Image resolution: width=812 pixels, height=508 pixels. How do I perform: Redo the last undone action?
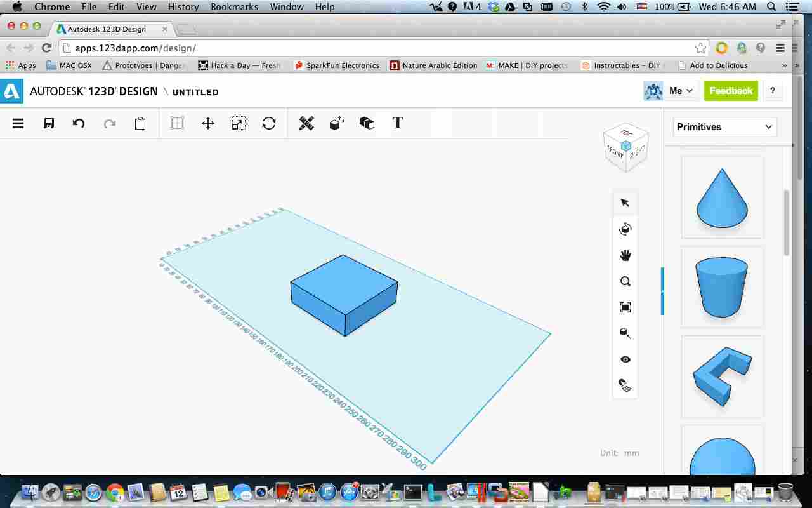tap(110, 123)
